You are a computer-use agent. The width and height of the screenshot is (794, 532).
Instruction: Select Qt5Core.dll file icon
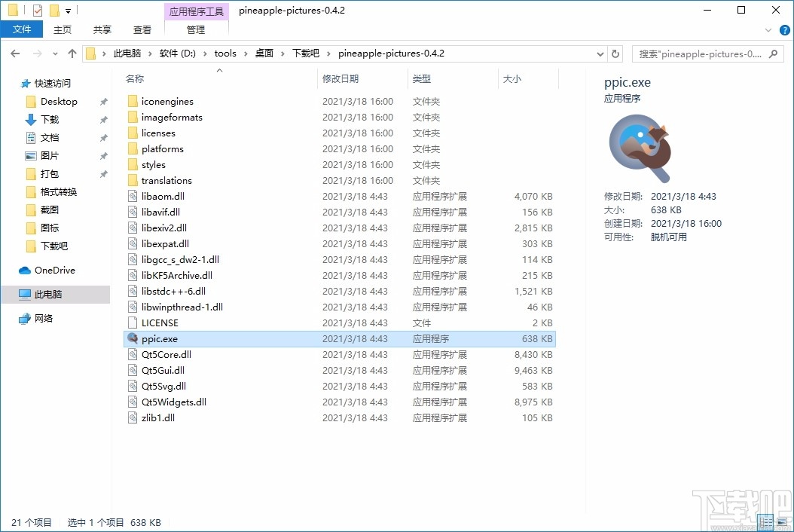[x=133, y=355]
